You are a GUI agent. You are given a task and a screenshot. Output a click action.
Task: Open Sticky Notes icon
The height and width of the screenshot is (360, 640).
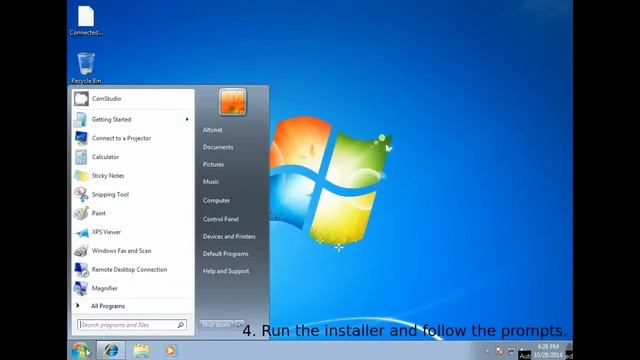click(x=81, y=176)
